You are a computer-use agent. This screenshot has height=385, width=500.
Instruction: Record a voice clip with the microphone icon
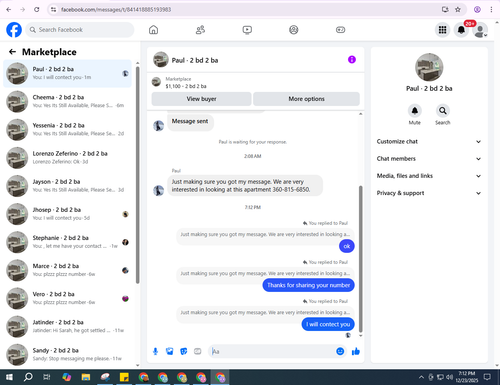tap(155, 351)
